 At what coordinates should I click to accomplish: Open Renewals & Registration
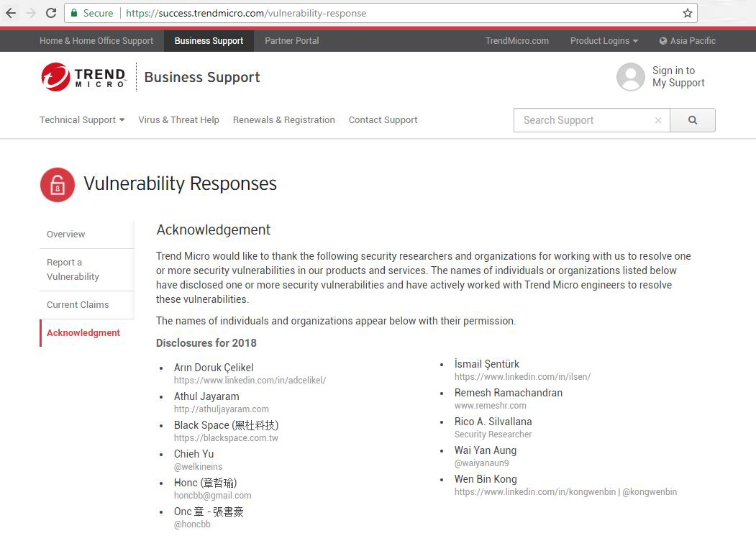[283, 120]
